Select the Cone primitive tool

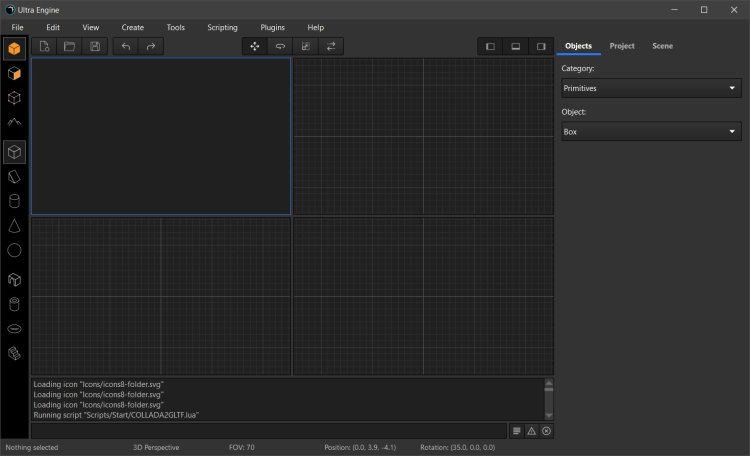pyautogui.click(x=14, y=226)
